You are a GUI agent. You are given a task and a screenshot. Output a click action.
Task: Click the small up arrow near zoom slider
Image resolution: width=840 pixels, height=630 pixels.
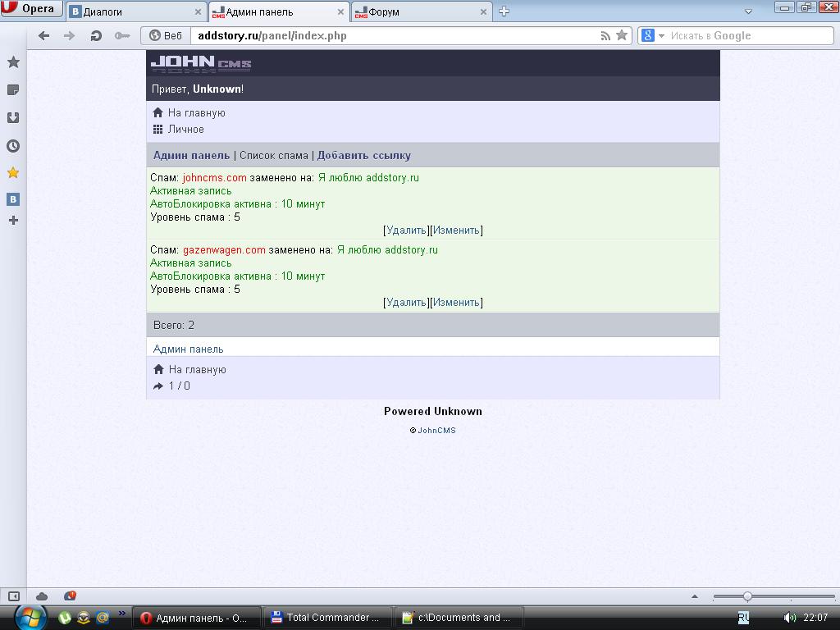coord(695,596)
